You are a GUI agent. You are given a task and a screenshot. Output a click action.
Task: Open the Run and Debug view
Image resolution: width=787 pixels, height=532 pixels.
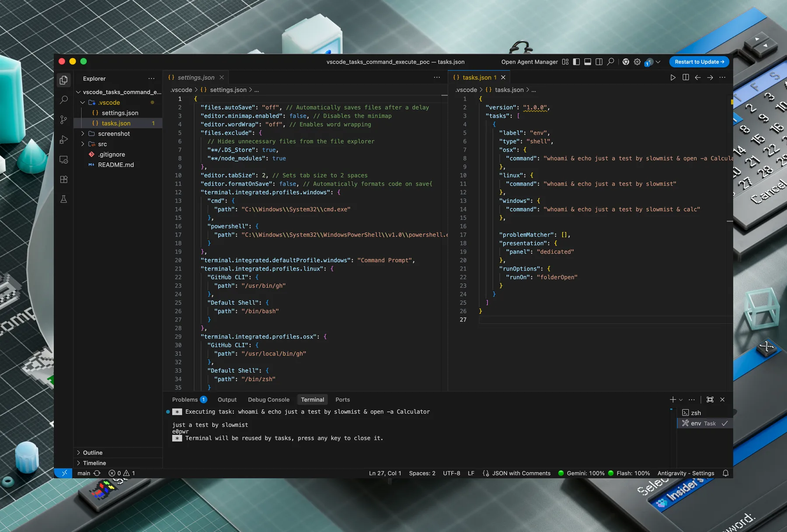coord(64,139)
